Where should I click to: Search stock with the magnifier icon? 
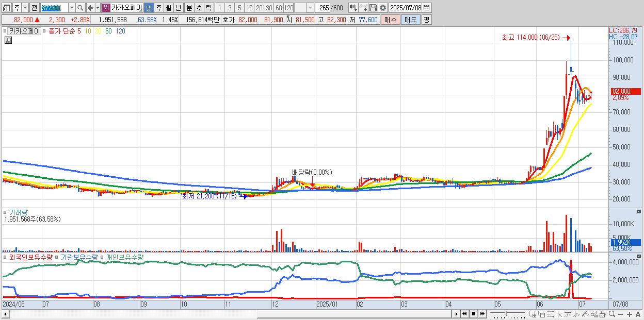pyautogui.click(x=81, y=8)
